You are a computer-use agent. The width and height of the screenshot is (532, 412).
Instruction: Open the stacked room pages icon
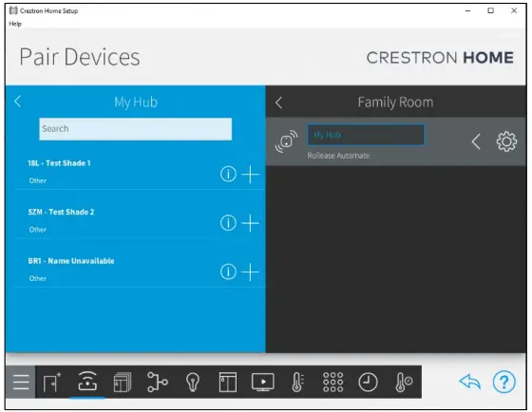123,383
